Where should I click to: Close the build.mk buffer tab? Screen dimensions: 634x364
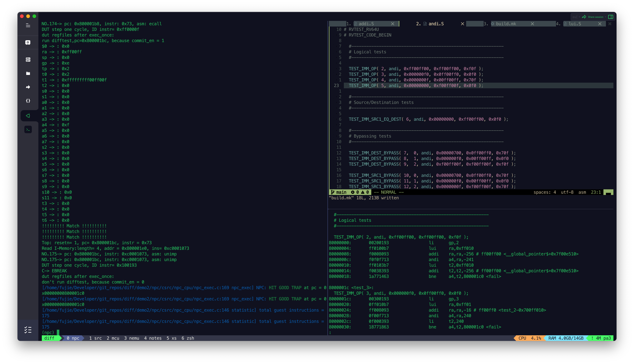[x=532, y=24]
